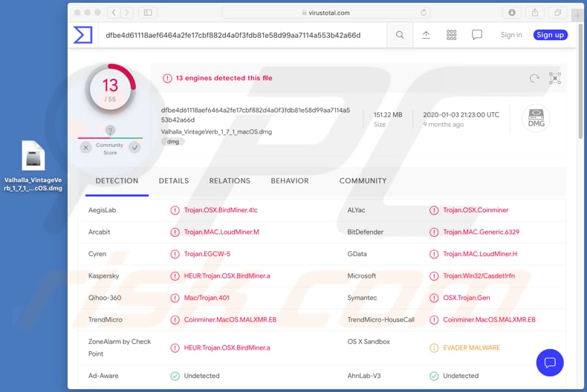Go forward in Safari toolbar
This screenshot has width=587, height=392.
click(x=126, y=13)
